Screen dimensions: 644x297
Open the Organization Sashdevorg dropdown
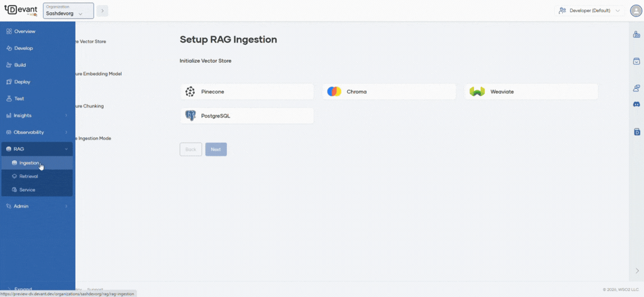click(x=68, y=11)
